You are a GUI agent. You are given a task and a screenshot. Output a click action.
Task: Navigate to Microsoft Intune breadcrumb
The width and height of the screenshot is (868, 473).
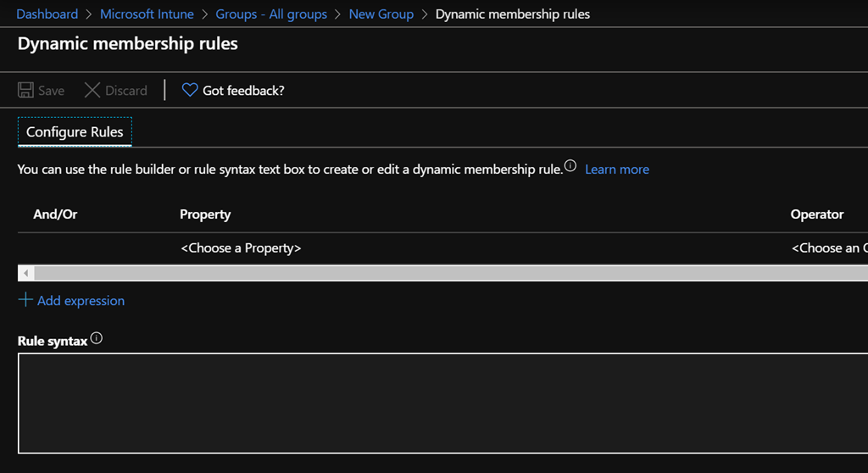click(x=147, y=14)
